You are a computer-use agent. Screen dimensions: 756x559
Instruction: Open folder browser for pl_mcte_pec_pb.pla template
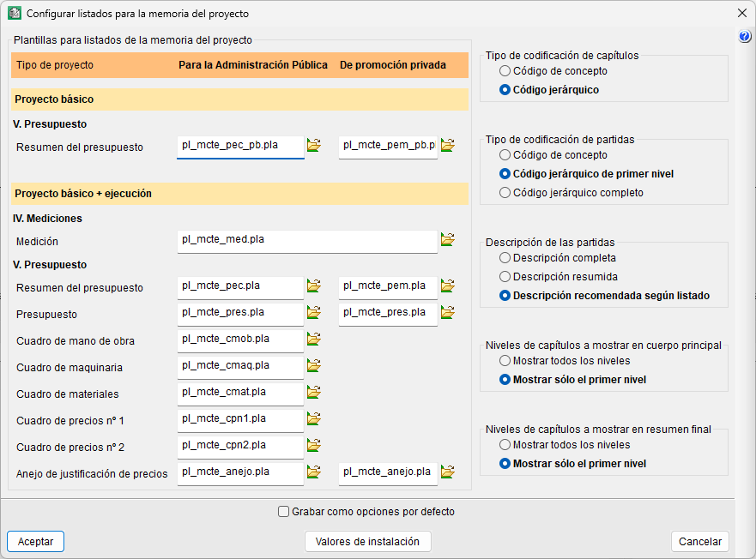313,146
